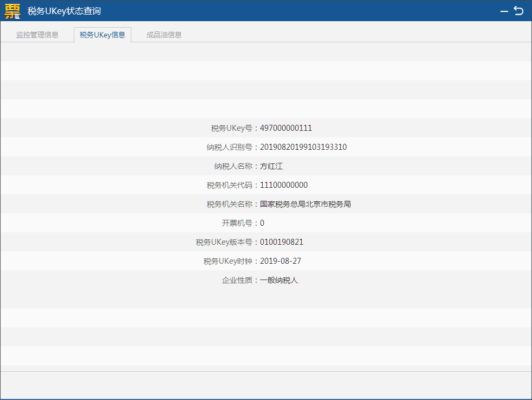Click the 税务UKey号 value 497000000111
Screen dimensions: 532x400
click(286, 128)
